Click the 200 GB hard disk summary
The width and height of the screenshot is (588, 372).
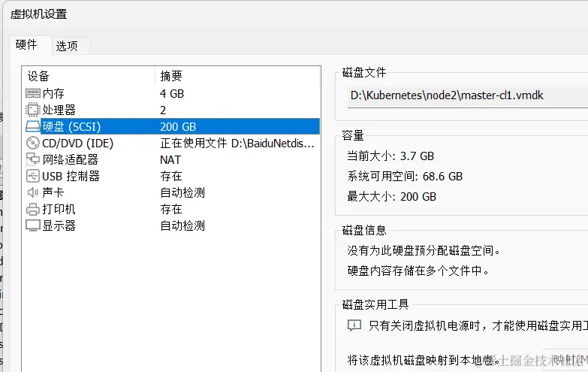pos(178,126)
